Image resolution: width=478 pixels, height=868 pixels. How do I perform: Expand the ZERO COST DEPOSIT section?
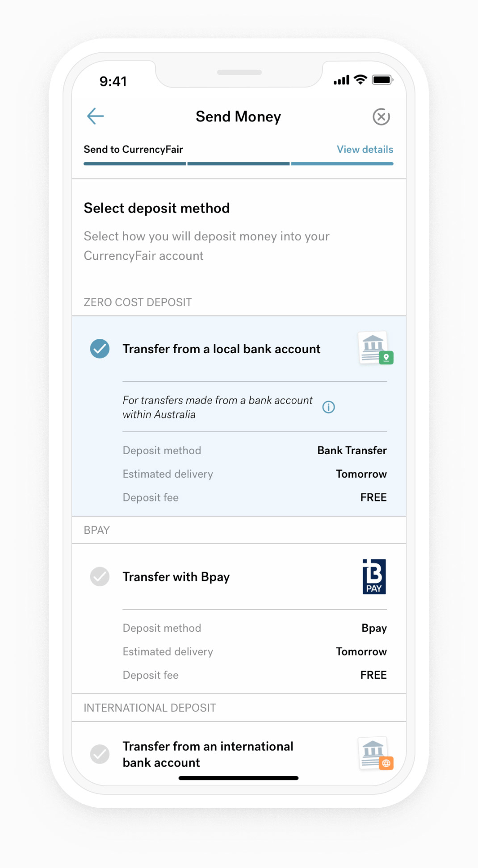coord(137,302)
